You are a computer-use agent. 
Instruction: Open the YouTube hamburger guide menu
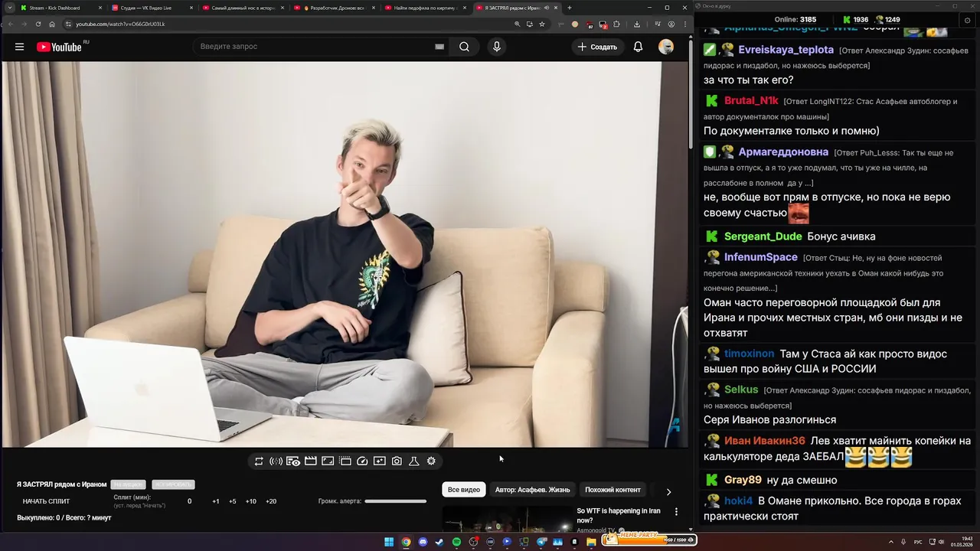tap(19, 47)
